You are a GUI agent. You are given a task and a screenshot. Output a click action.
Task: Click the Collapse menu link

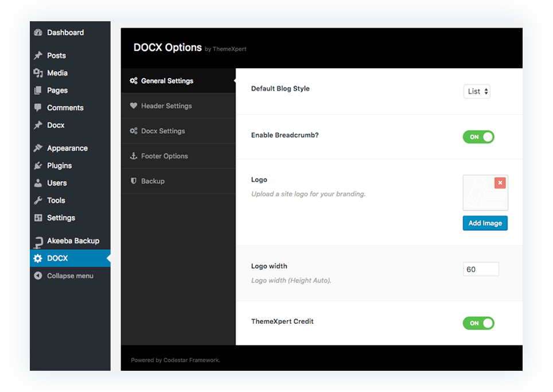click(x=70, y=275)
